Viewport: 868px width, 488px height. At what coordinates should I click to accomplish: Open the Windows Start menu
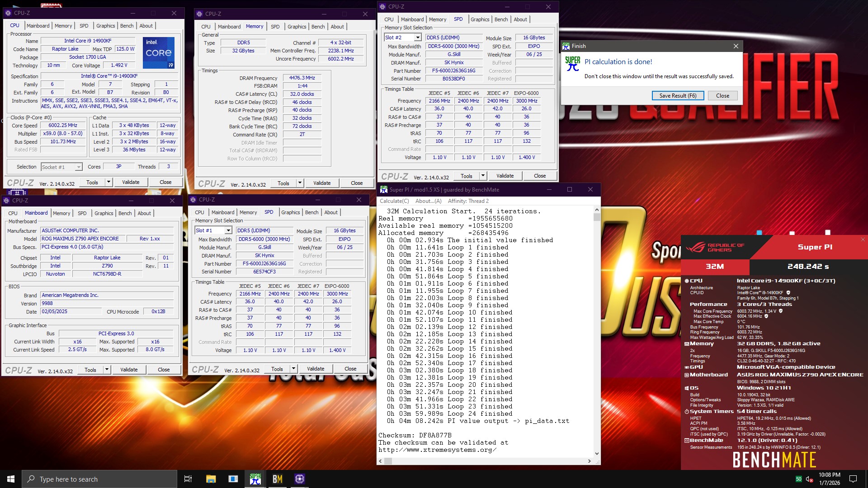(x=11, y=479)
